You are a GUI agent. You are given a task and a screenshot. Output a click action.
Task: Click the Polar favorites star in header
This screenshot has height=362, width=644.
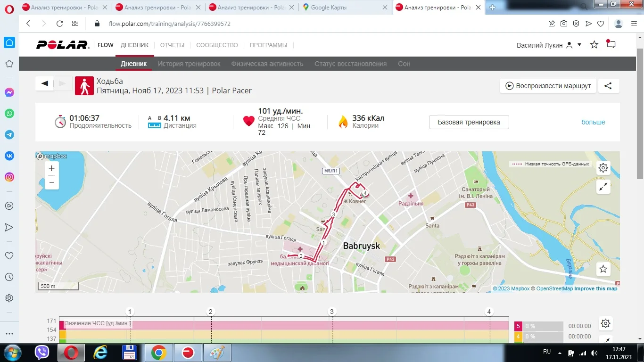(594, 45)
